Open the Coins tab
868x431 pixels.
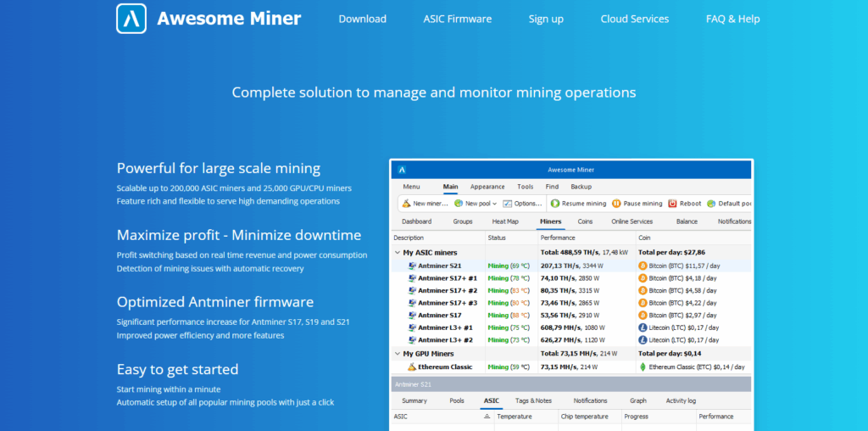tap(585, 221)
